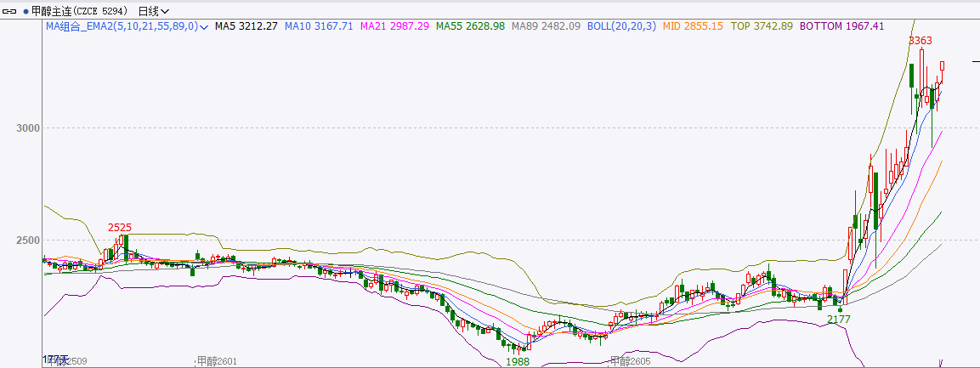Click the MID 2855.15 Bollinger value
Screen dimensions: 980x368
692,26
